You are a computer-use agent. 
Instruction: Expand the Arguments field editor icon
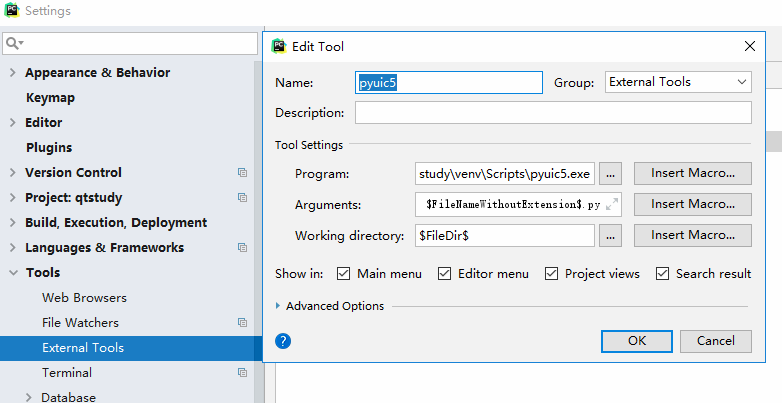pos(612,204)
